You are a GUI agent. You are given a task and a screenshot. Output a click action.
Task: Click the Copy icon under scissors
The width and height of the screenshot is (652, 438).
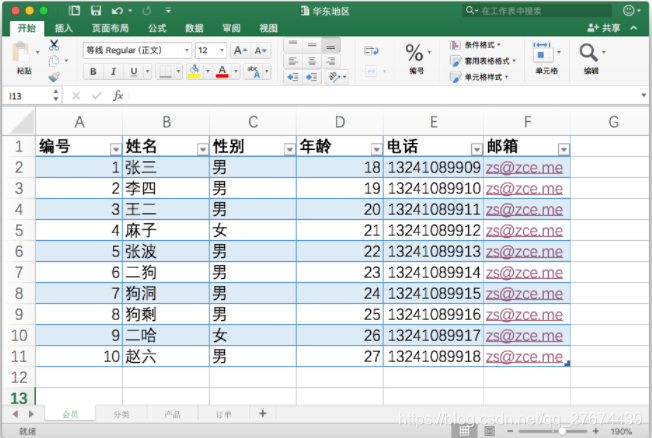[x=54, y=61]
